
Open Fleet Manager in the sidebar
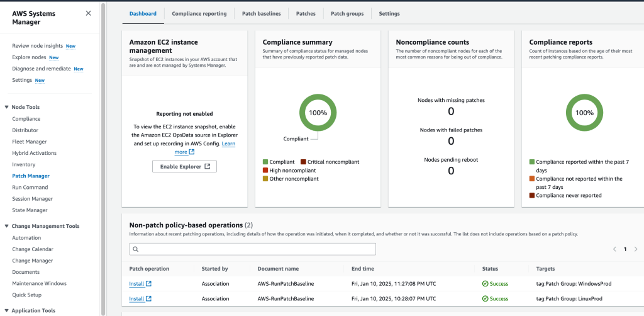[x=29, y=142]
